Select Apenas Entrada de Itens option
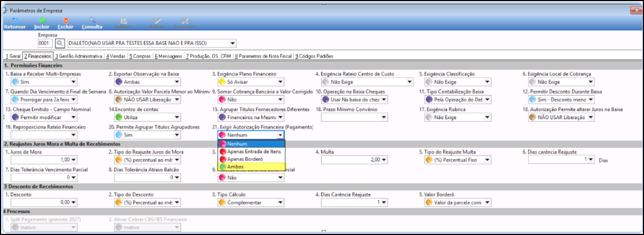644x235 pixels. point(251,151)
